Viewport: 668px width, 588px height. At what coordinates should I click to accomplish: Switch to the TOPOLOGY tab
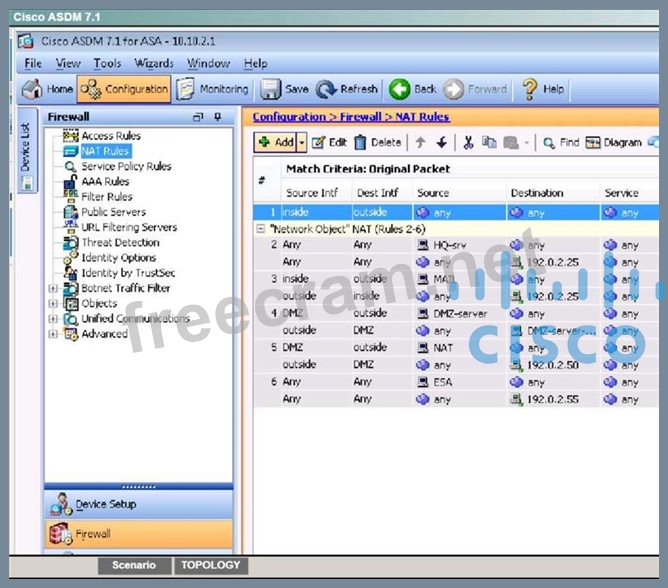click(x=210, y=565)
